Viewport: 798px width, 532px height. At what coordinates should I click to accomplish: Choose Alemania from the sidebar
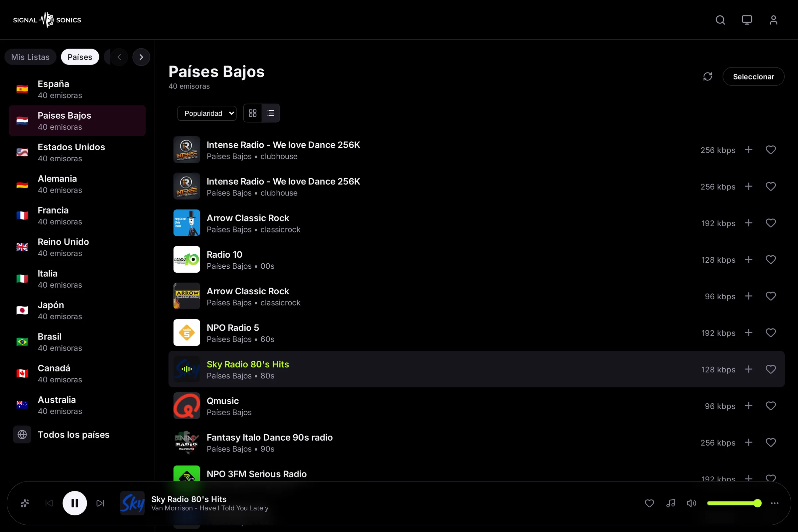(x=77, y=184)
